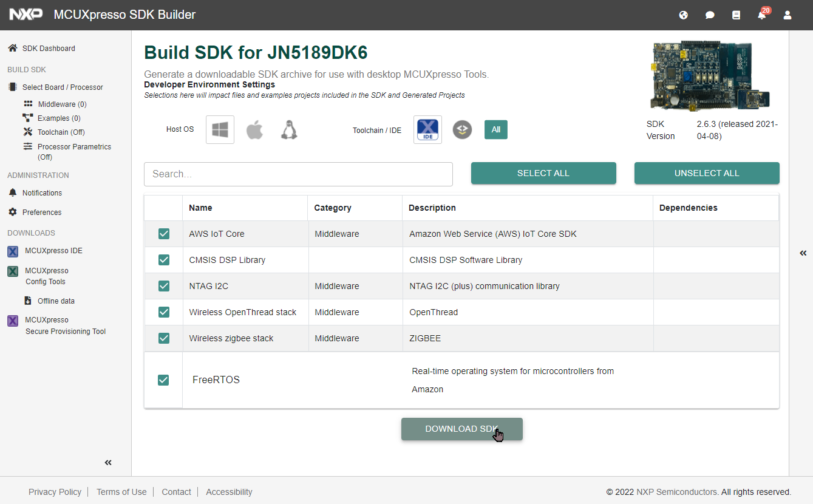Click the SDK Dashboard home icon

12,48
